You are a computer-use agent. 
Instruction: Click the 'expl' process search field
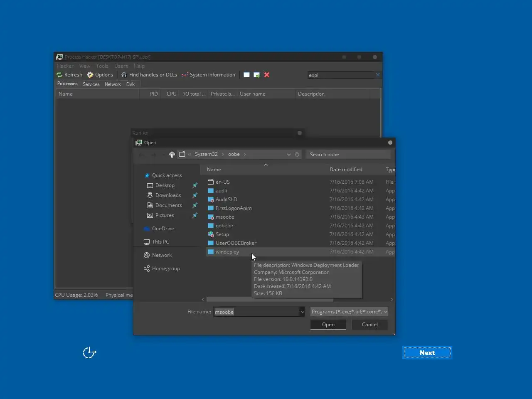pos(341,75)
